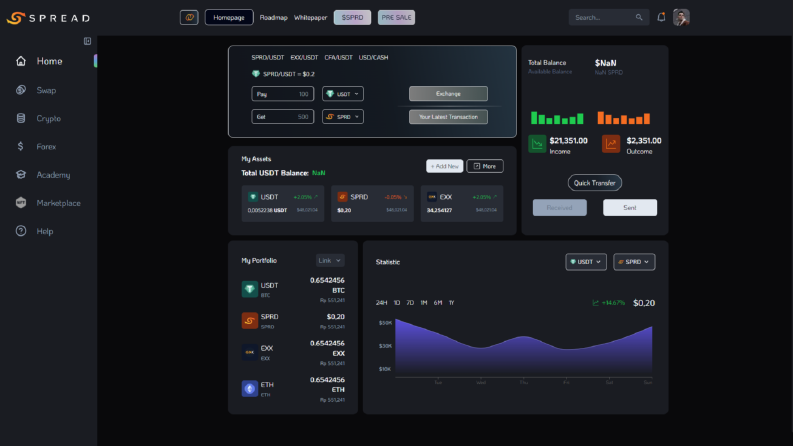This screenshot has height=446, width=793.
Task: Open the user profile avatar
Action: tap(681, 18)
